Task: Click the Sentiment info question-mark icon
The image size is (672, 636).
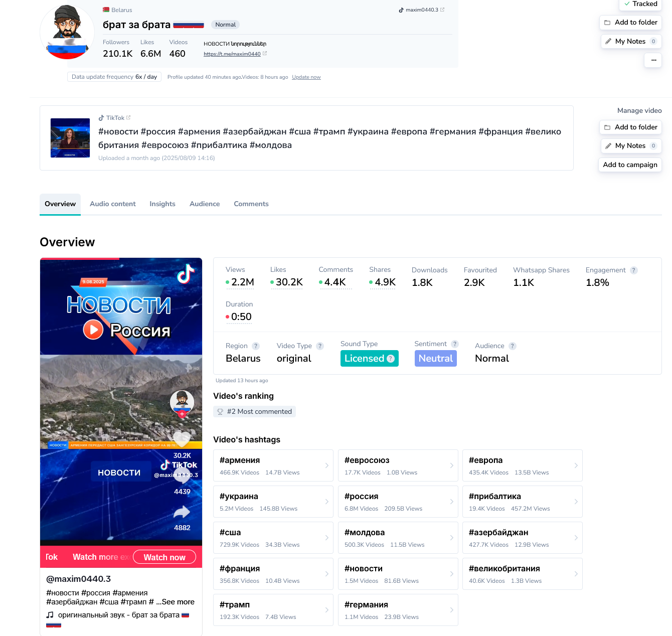Action: click(x=455, y=344)
